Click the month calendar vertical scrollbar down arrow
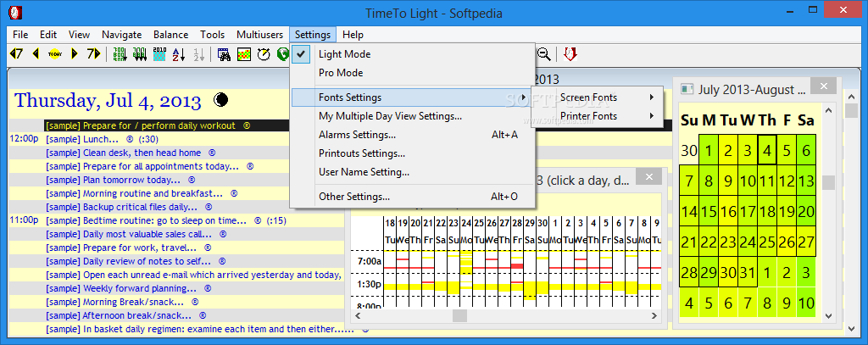This screenshot has width=868, height=345. pos(828,315)
